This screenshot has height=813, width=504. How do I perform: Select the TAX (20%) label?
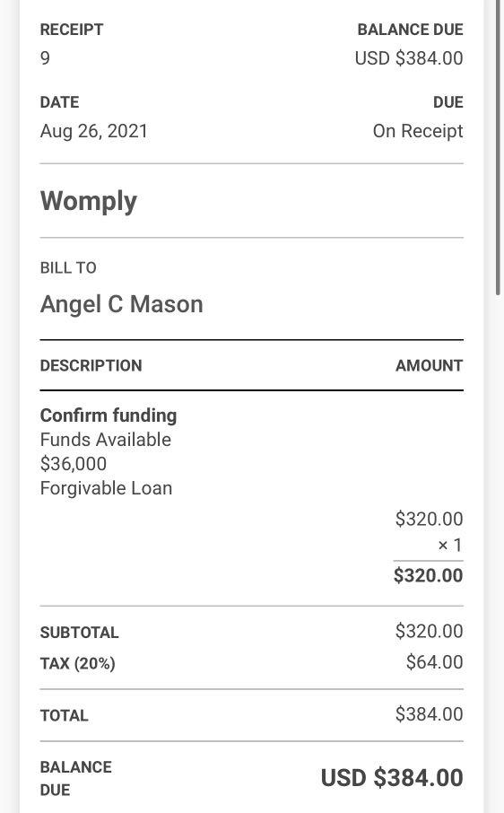78,664
